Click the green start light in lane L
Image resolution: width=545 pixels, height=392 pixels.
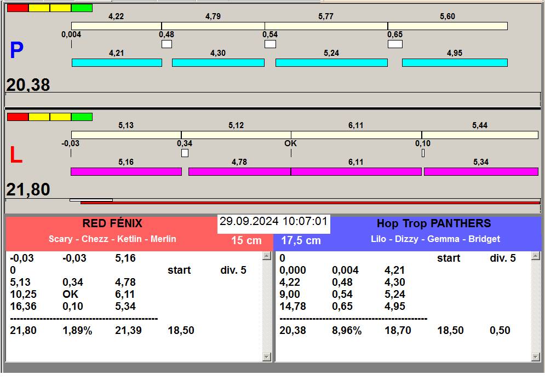82,117
